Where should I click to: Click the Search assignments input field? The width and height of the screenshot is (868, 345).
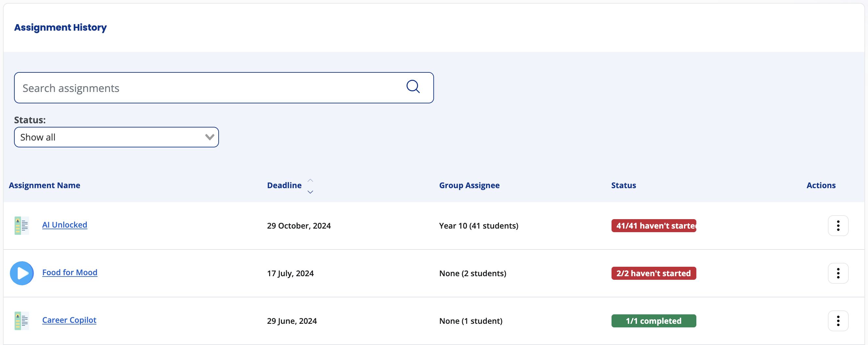[202, 88]
